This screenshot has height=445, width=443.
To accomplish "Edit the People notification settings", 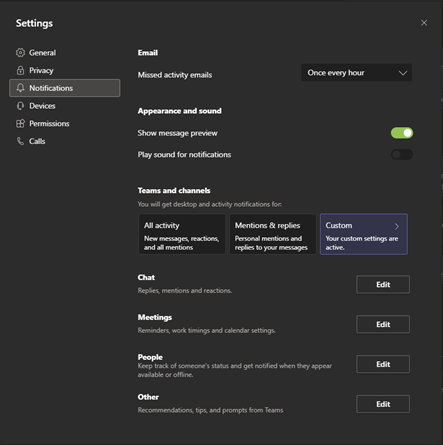I will click(383, 364).
